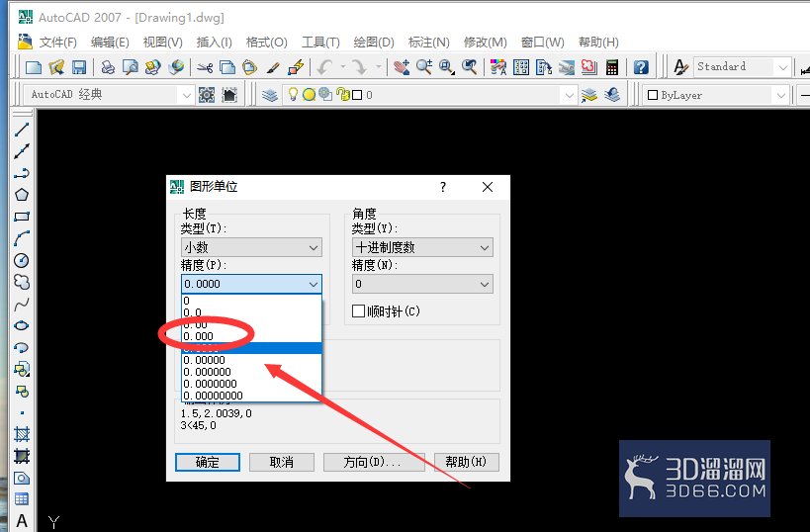Open Layer Properties Manager icon
Image resolution: width=810 pixels, height=532 pixels.
(x=270, y=95)
